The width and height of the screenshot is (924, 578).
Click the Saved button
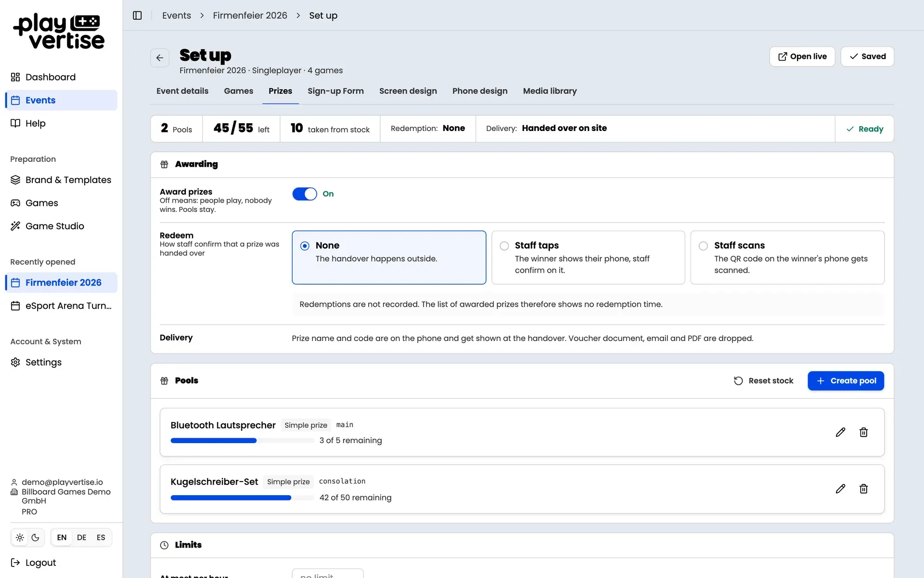click(867, 56)
